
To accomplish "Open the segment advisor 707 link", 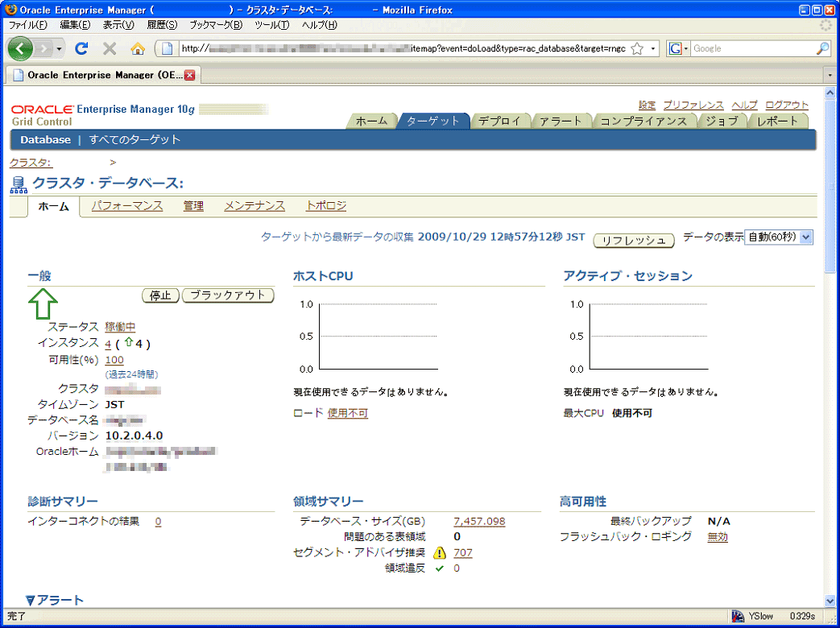I will point(463,553).
